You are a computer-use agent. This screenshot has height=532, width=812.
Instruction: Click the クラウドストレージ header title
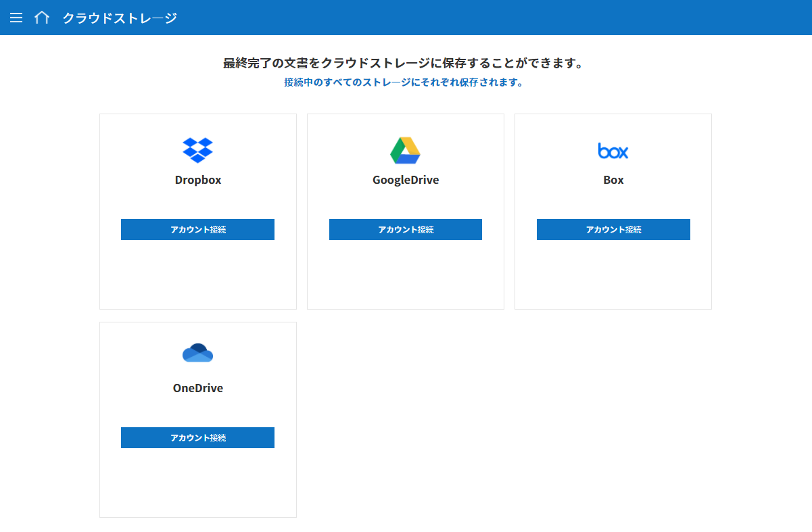click(120, 18)
